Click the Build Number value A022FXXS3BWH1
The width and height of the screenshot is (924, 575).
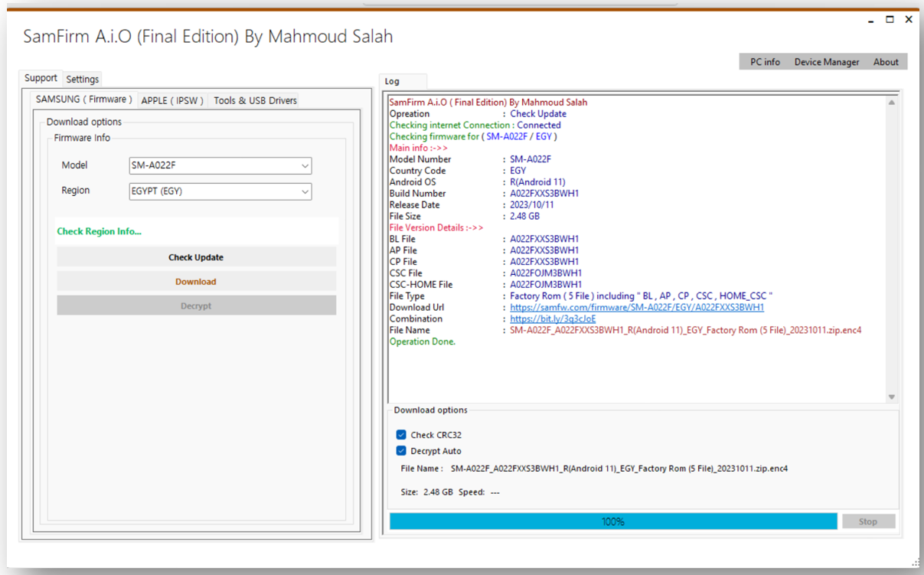544,194
